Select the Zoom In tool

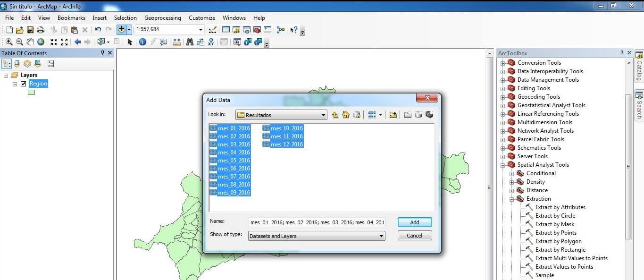pyautogui.click(x=9, y=42)
